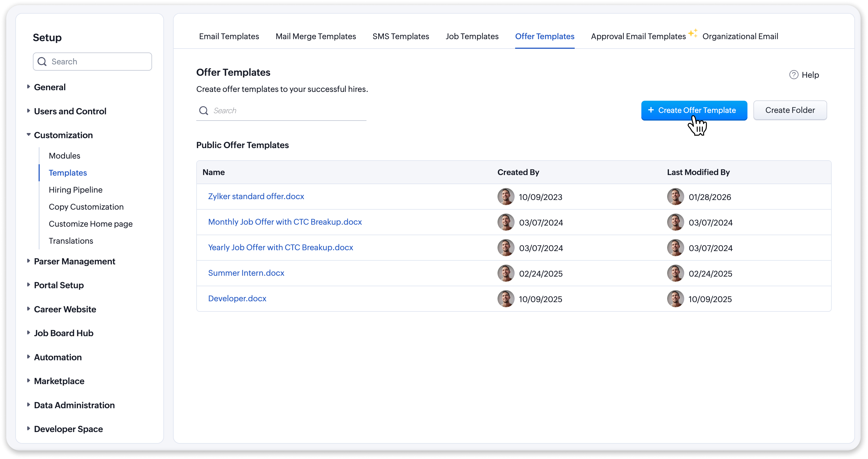Click the offer templates search magnifier icon

(203, 111)
